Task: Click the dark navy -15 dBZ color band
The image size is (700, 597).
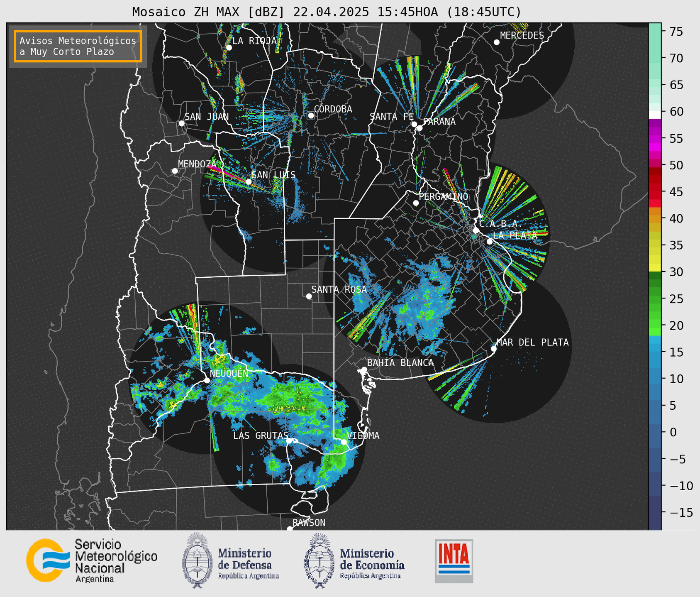Action: tap(655, 512)
